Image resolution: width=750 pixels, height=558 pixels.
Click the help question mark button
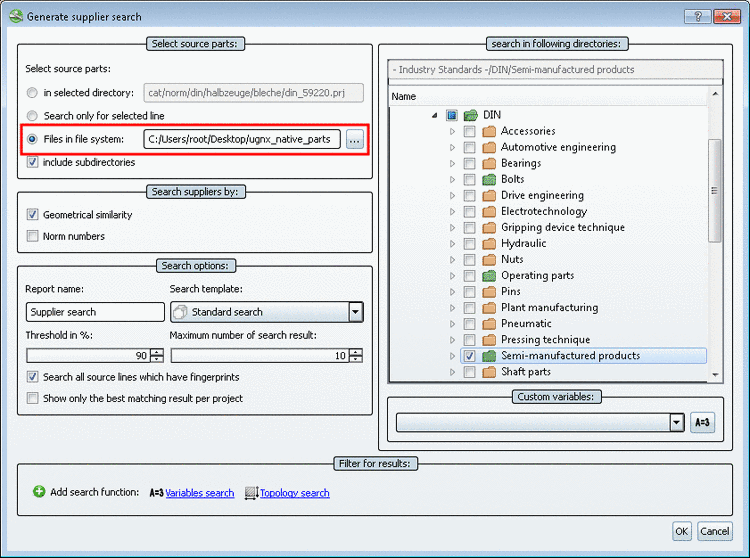pos(698,17)
